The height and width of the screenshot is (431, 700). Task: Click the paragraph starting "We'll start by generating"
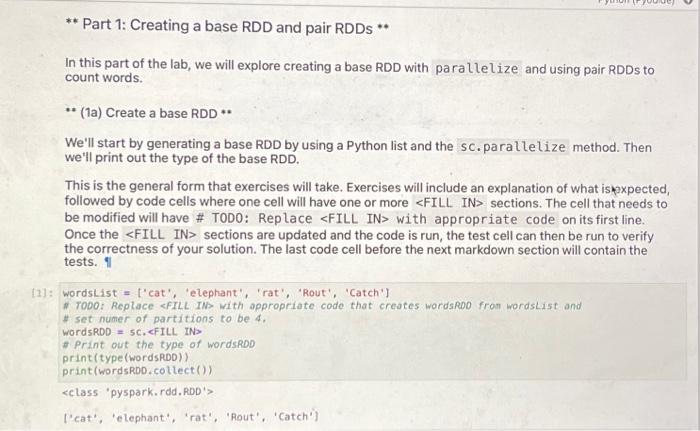pyautogui.click(x=358, y=152)
